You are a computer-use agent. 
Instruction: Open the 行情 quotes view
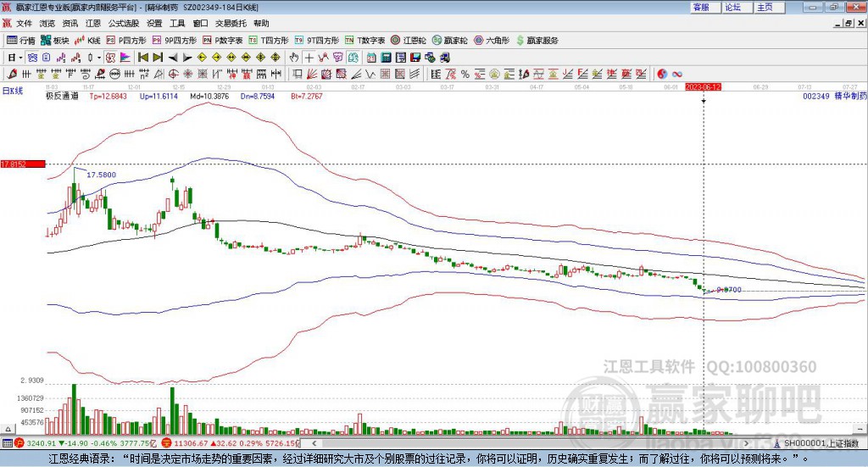(21, 41)
